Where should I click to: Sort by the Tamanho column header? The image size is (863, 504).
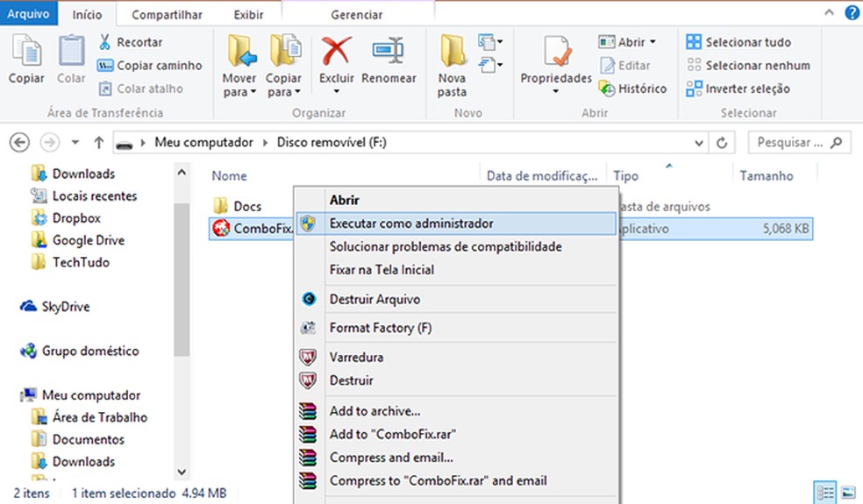[x=767, y=176]
